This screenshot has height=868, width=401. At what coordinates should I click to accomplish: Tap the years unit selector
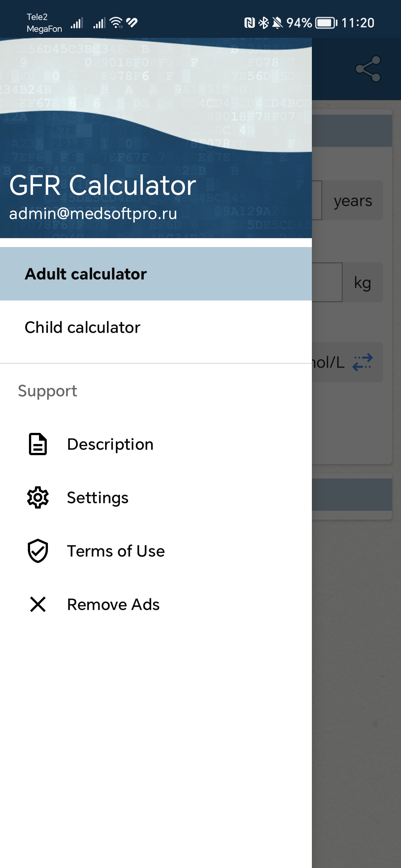coord(353,201)
